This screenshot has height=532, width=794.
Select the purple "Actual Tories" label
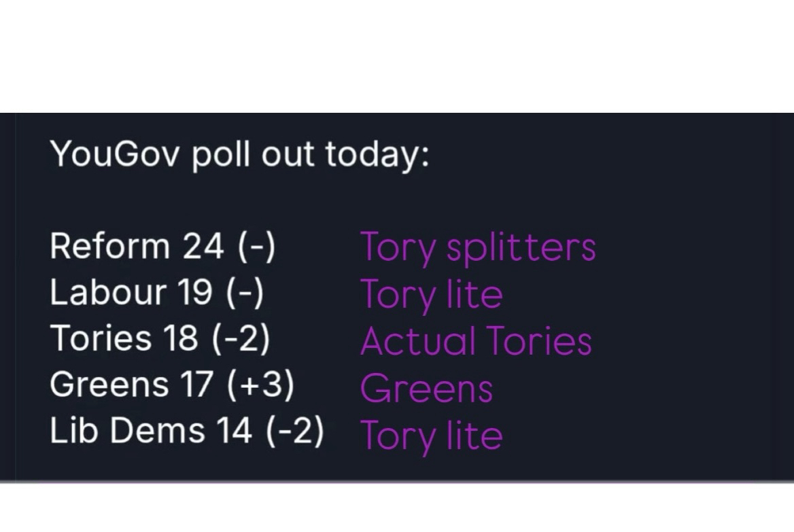tap(475, 341)
